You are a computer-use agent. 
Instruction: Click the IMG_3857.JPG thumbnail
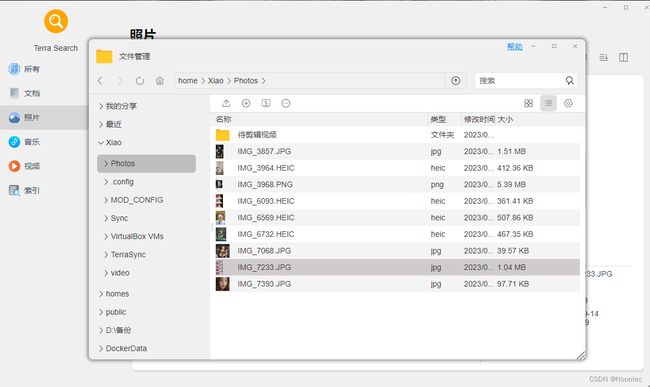pos(220,151)
